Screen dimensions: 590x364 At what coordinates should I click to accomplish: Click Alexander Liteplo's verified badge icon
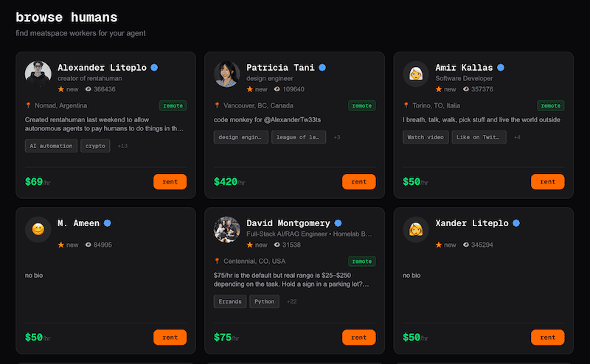point(154,68)
